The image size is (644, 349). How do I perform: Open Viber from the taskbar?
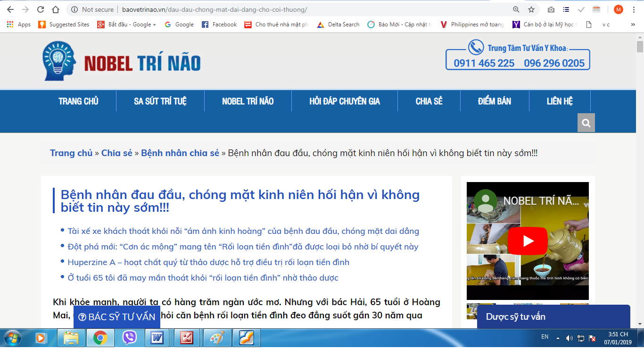point(129,338)
